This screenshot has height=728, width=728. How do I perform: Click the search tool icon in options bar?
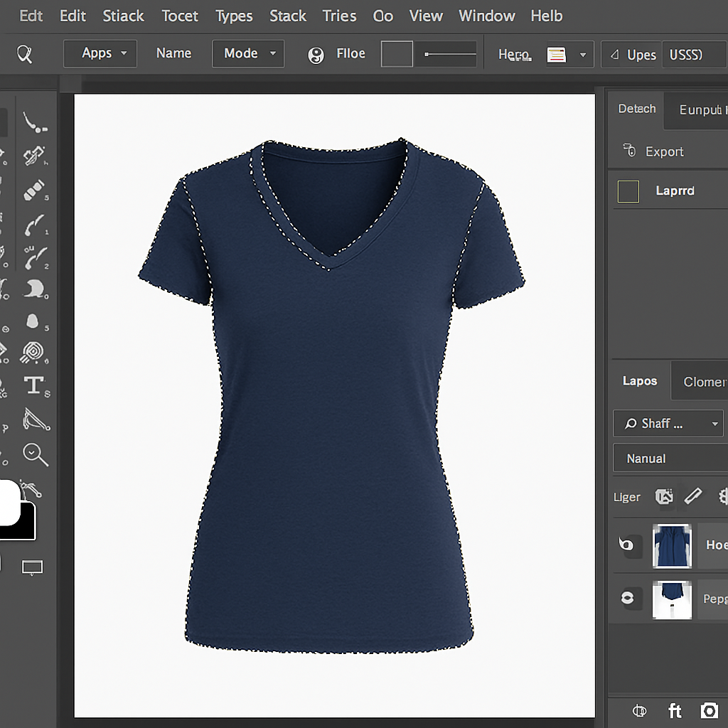click(25, 54)
